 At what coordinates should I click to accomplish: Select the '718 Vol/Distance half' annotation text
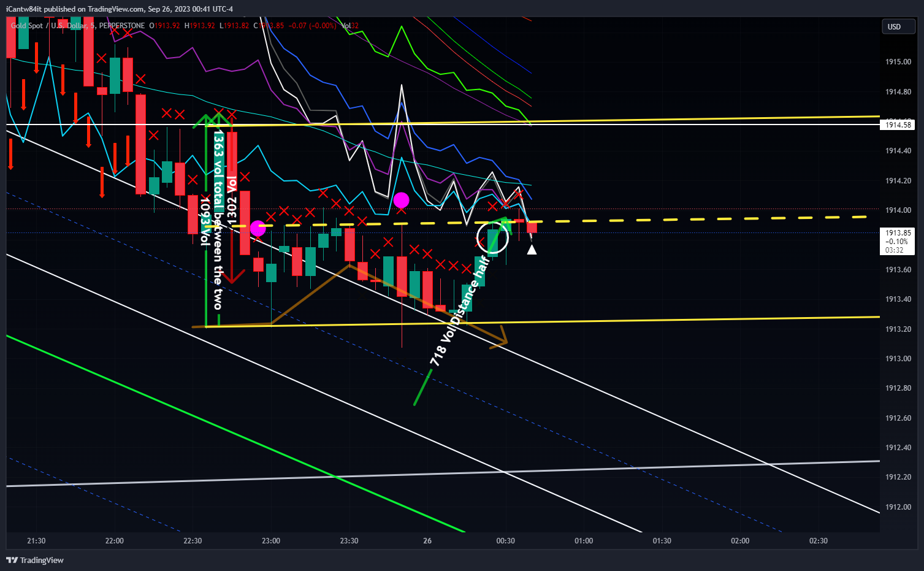pos(460,312)
